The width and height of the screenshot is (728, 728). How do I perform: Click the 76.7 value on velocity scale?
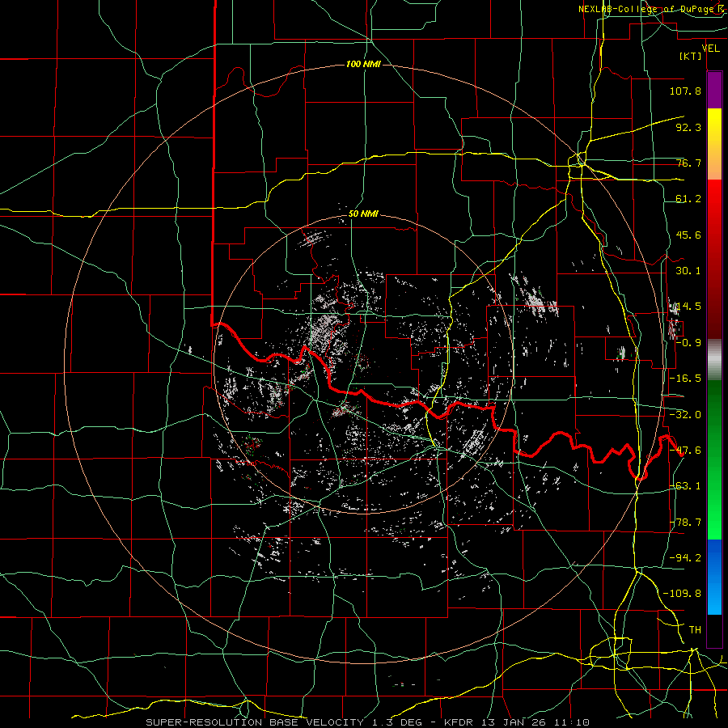point(688,163)
